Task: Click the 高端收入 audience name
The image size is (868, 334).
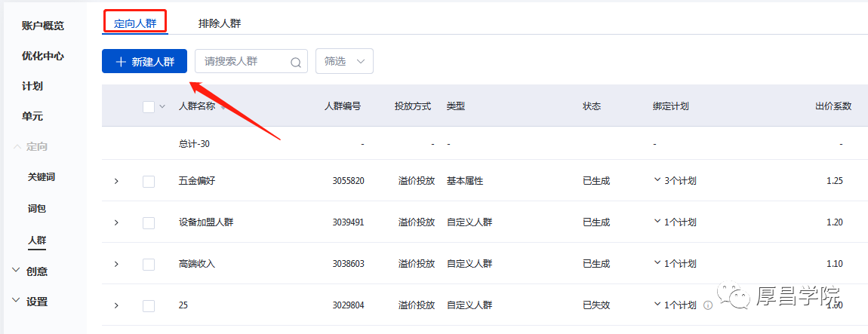Action: [x=197, y=264]
